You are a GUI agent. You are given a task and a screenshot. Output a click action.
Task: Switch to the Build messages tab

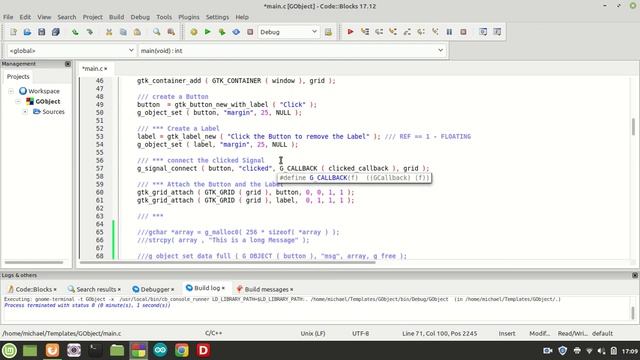[265, 289]
